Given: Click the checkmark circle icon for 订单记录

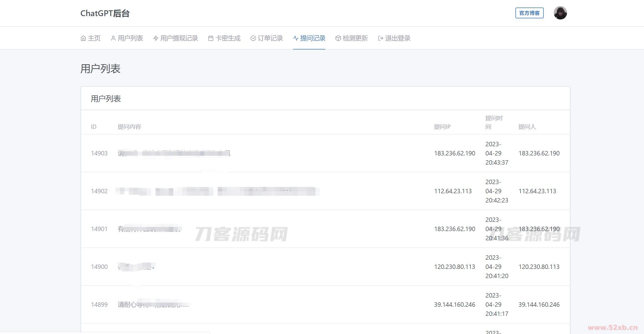Looking at the screenshot, I should tap(253, 38).
